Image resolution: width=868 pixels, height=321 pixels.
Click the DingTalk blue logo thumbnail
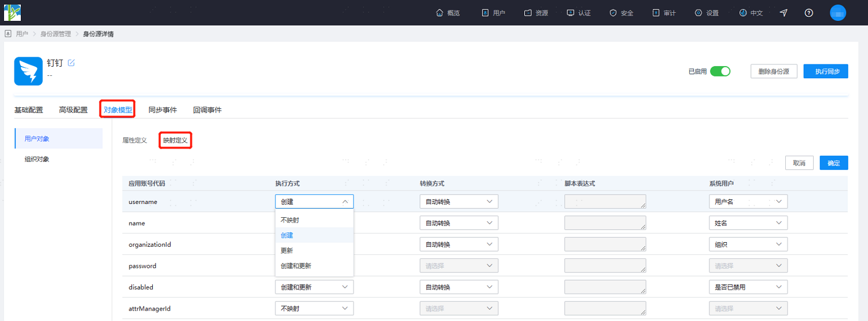click(28, 71)
